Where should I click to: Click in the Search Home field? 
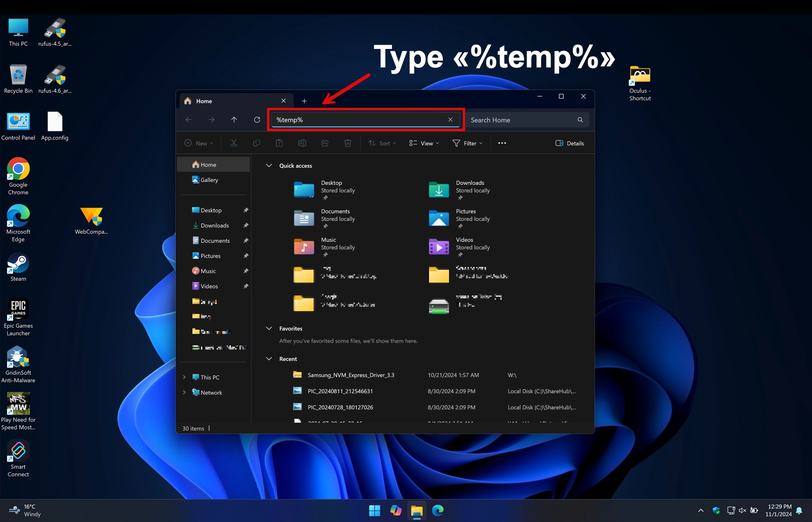pos(518,120)
